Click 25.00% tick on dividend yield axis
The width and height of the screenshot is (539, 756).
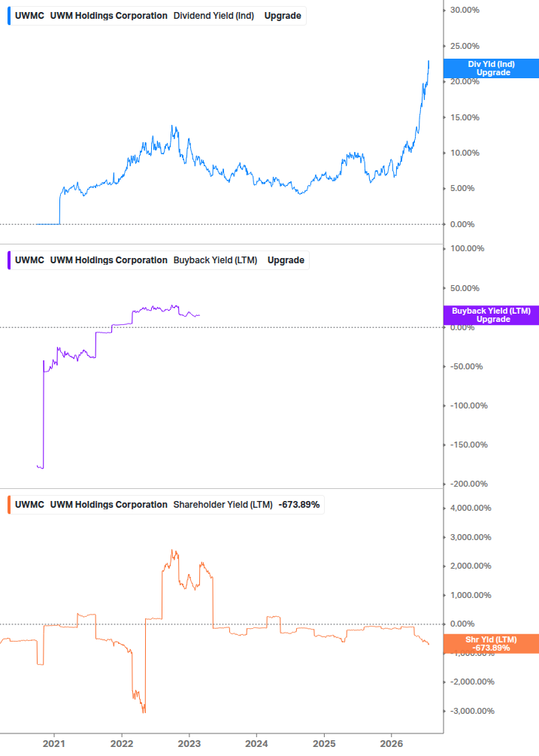click(465, 46)
